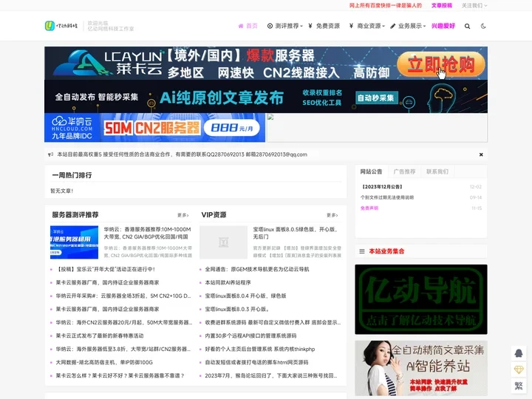Open 宝塔linux 面板8.0.5 placeholder thumbnail
The width and height of the screenshot is (532, 399).
224,242
